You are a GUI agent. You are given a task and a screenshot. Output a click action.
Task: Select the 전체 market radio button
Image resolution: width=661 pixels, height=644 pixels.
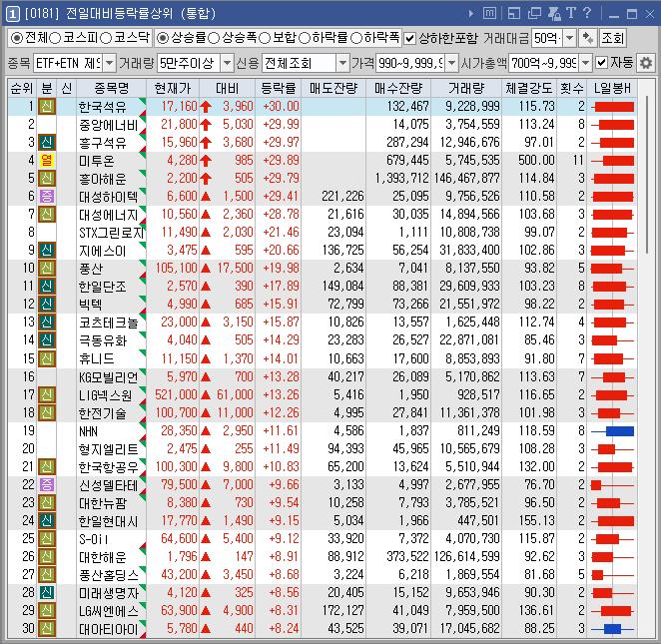click(16, 38)
